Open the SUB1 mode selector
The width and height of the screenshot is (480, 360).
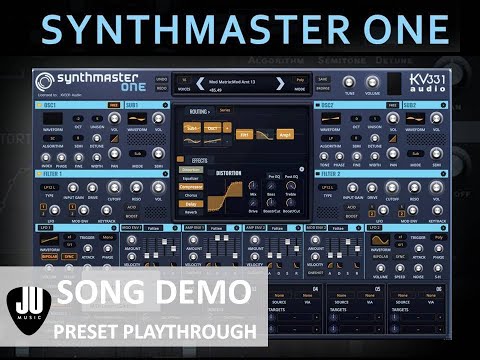tap(137, 154)
